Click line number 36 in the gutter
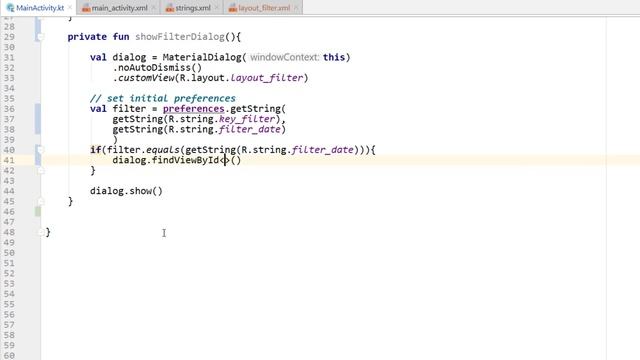This screenshot has height=360, width=640. click(9, 109)
